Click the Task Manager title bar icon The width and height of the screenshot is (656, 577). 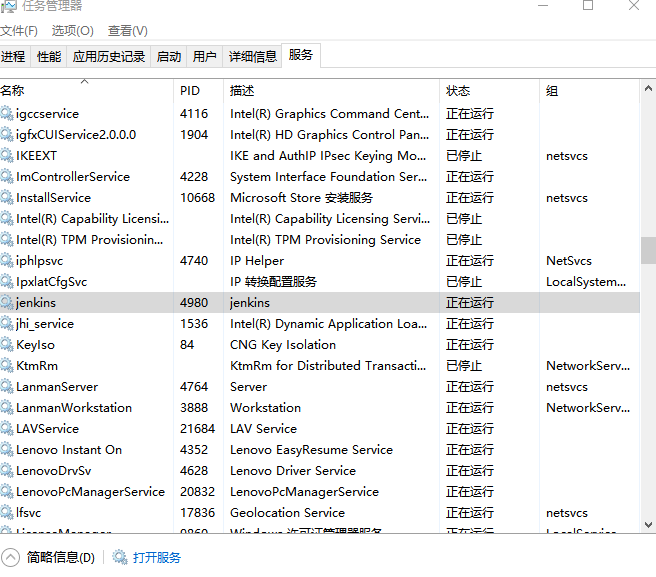[x=8, y=6]
